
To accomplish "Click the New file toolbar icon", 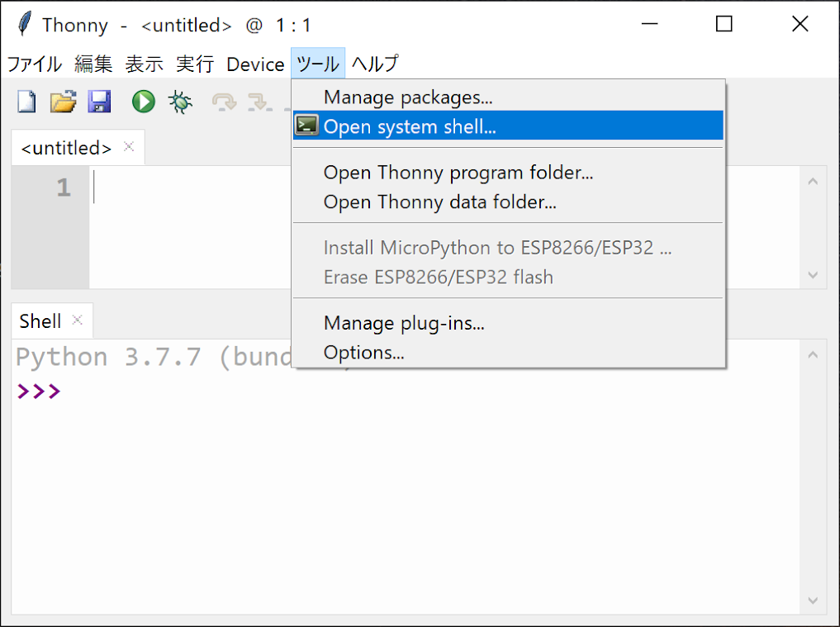I will 26,102.
